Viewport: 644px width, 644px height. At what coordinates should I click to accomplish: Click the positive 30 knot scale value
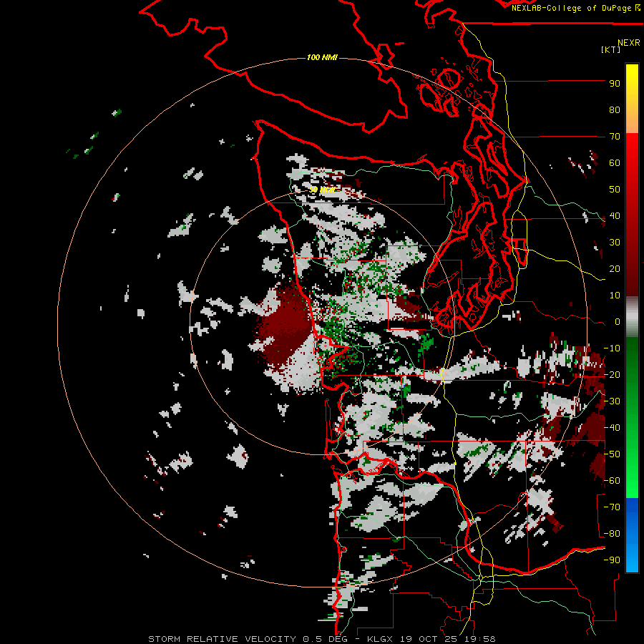615,243
